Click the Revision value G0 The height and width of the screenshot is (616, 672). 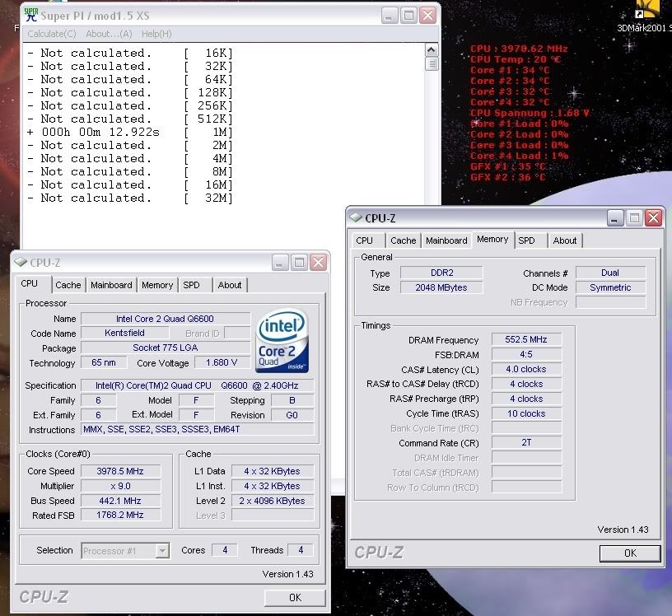[292, 415]
